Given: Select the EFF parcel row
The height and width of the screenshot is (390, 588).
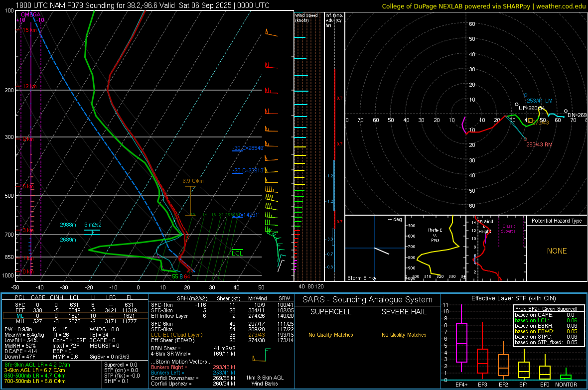Looking at the screenshot, I should [75, 310].
